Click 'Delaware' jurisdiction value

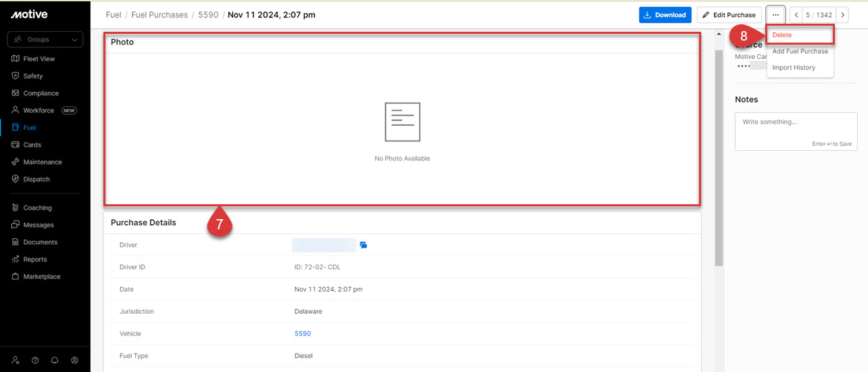308,311
